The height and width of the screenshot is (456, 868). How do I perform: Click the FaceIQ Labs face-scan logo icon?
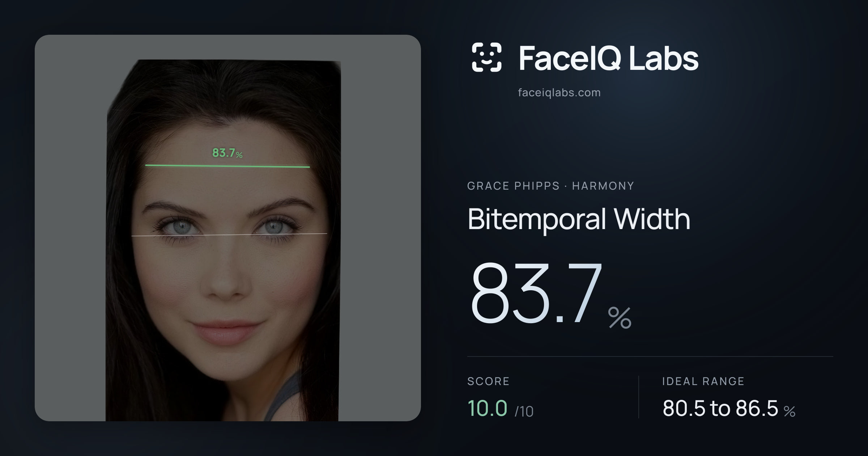pos(486,57)
